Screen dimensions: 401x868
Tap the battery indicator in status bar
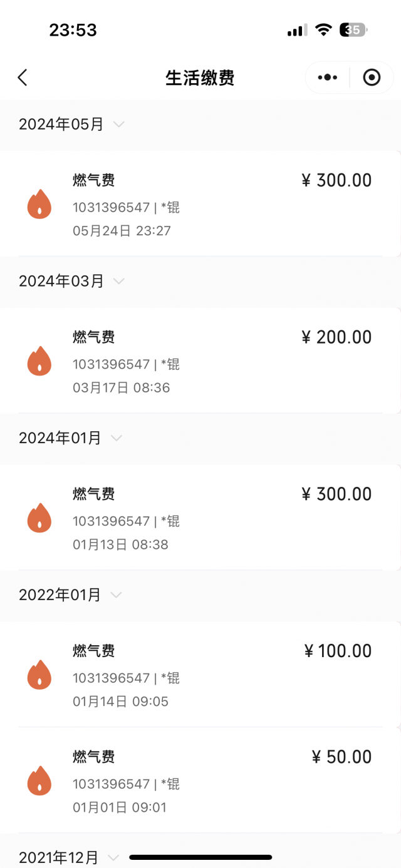point(353,30)
